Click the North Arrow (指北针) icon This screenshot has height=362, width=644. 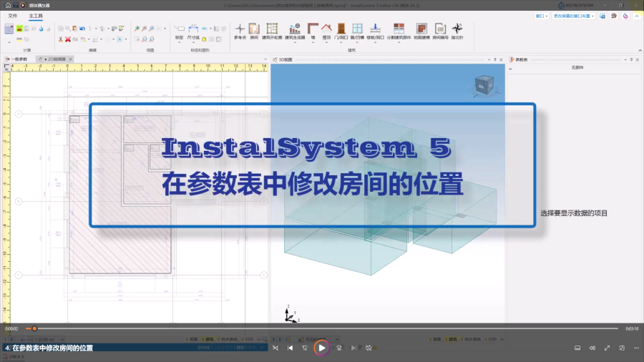coord(457,30)
